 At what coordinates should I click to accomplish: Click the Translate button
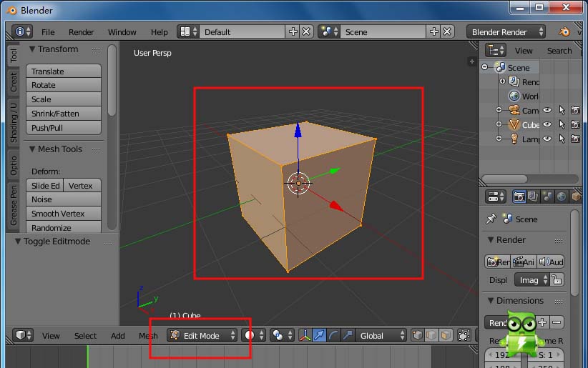(x=64, y=71)
